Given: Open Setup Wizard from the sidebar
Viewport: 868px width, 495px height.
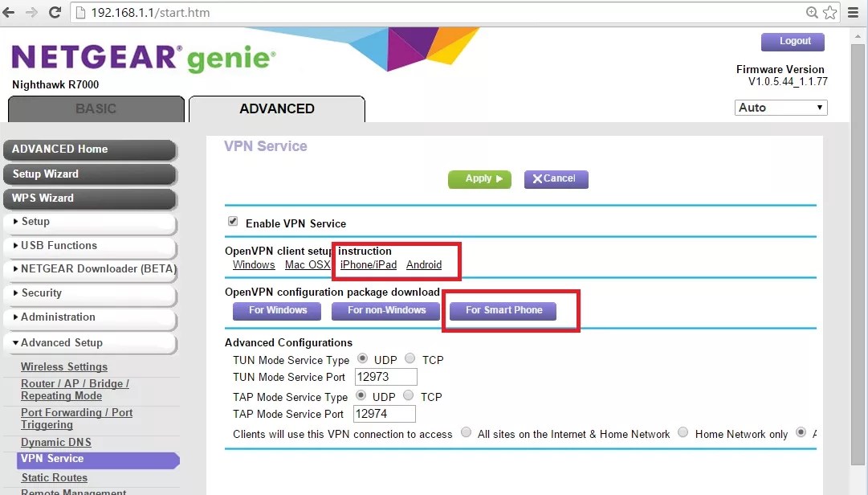Looking at the screenshot, I should pyautogui.click(x=90, y=174).
